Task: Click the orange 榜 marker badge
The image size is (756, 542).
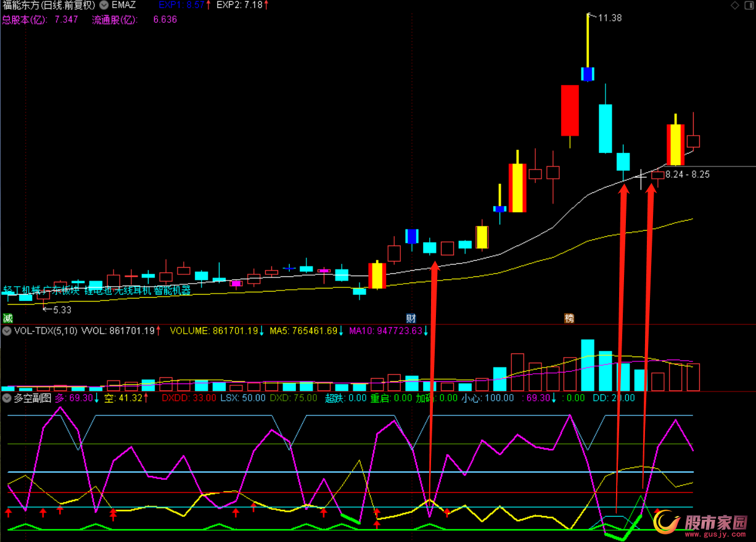Action: 569,319
